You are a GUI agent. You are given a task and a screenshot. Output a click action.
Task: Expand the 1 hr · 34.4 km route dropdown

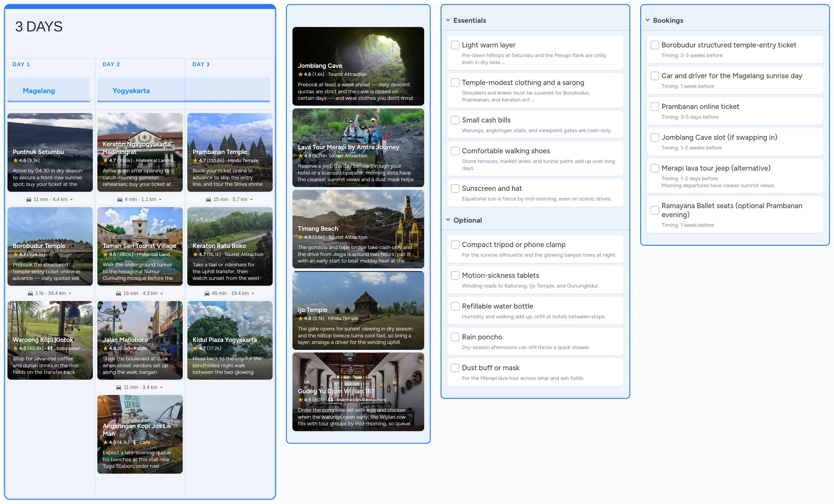(70, 294)
